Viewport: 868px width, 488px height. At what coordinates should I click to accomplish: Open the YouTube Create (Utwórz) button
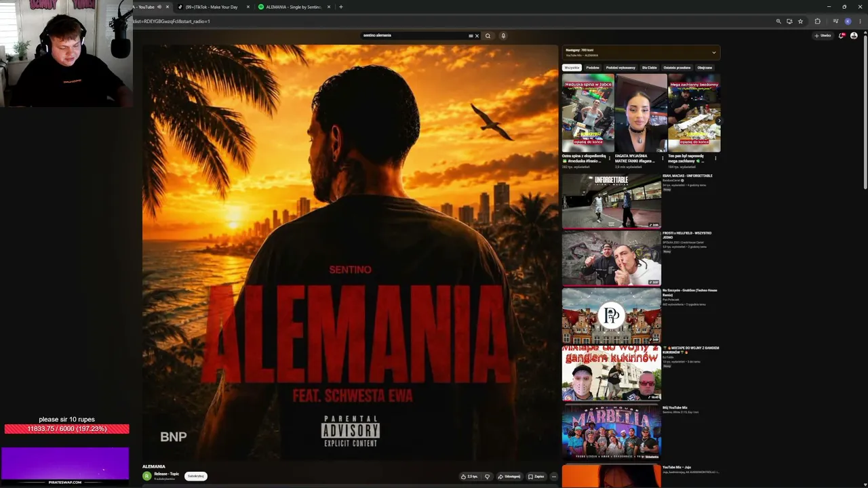(x=823, y=36)
